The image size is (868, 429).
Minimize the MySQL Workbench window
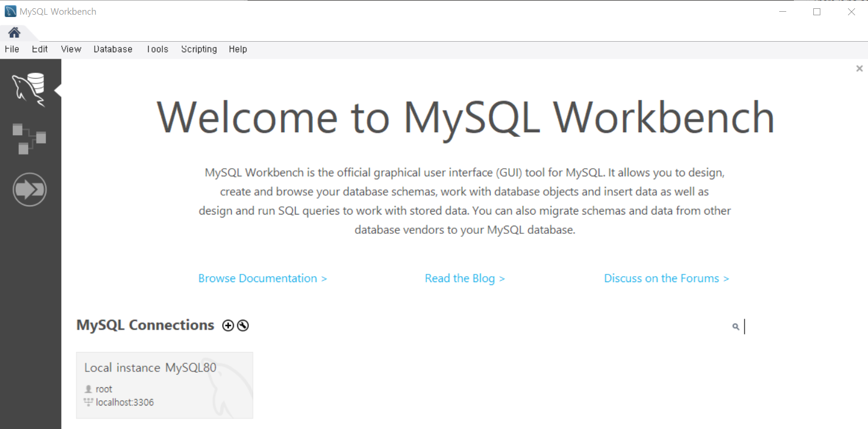782,12
